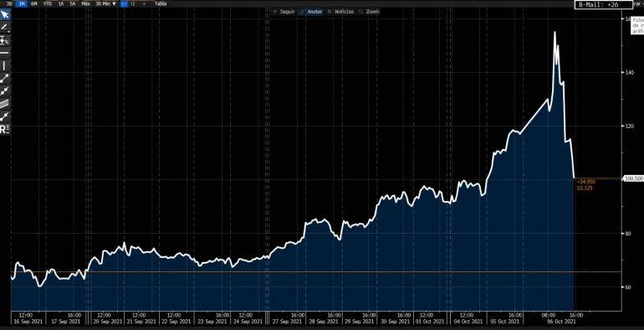Select the pencil annotation tool

tap(4, 27)
